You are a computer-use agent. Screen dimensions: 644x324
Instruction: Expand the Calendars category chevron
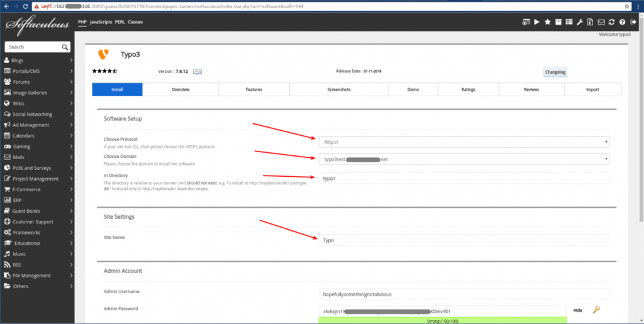pos(71,135)
